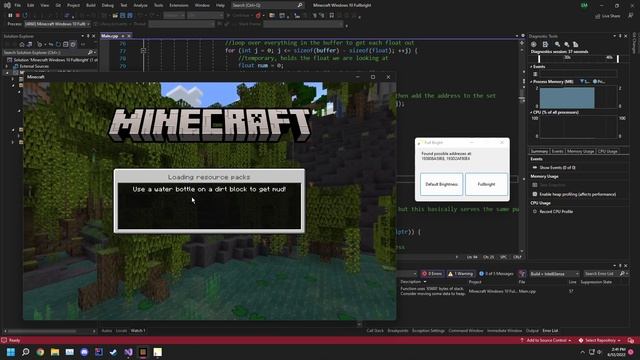Click Minecraft icon on the taskbar
The image size is (640, 360).
143,352
